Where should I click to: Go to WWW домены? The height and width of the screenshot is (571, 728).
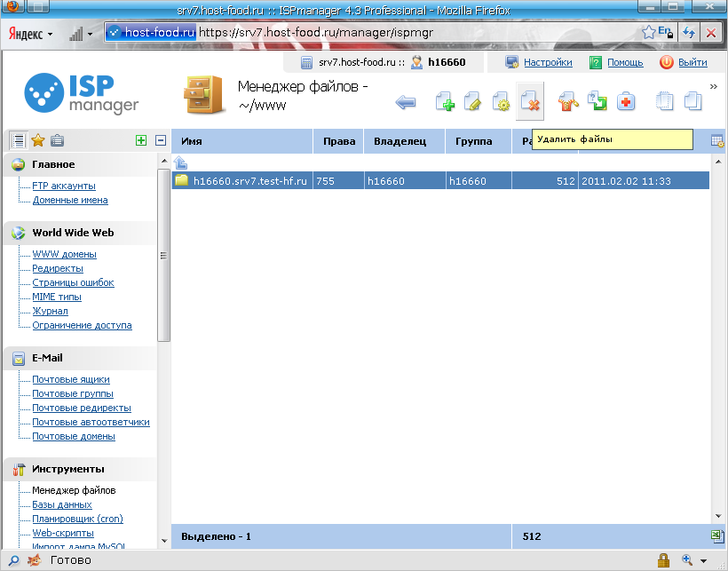(x=65, y=254)
